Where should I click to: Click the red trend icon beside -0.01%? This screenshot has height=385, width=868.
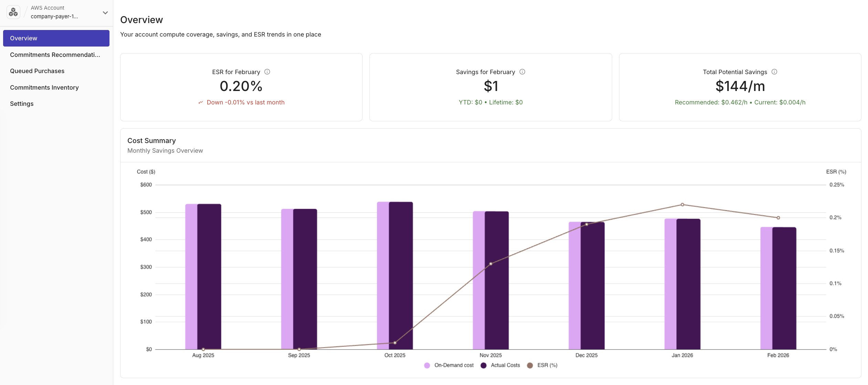[x=201, y=102]
